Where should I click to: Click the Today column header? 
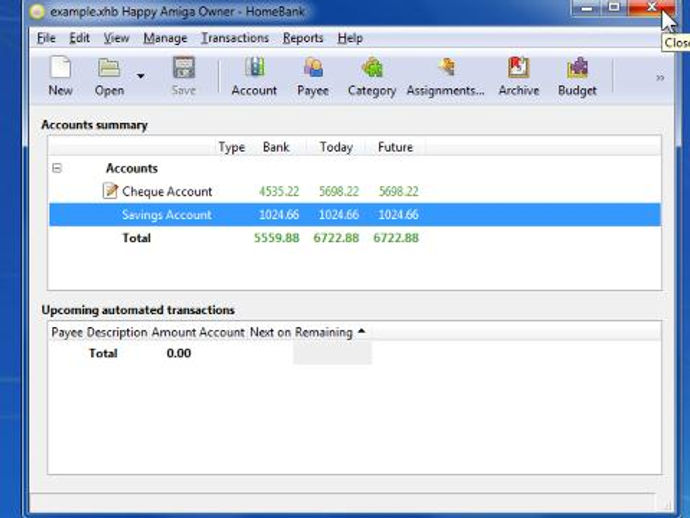pos(337,147)
